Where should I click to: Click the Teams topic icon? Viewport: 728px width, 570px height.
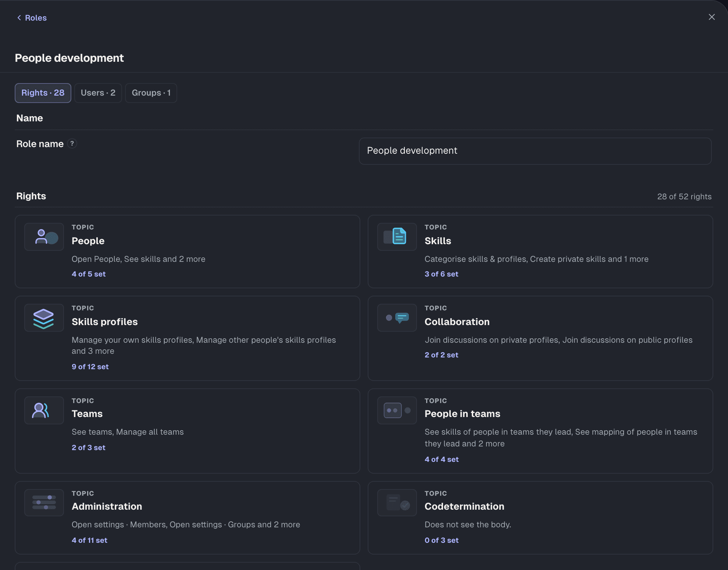click(44, 410)
